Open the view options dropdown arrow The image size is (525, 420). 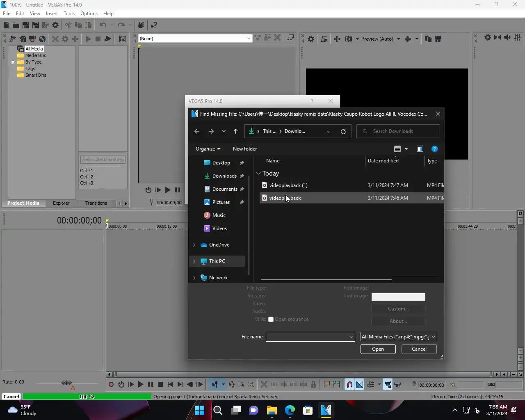406,149
